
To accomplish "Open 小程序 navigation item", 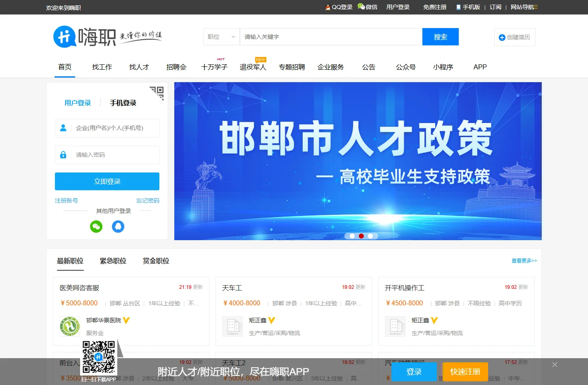I will point(443,67).
